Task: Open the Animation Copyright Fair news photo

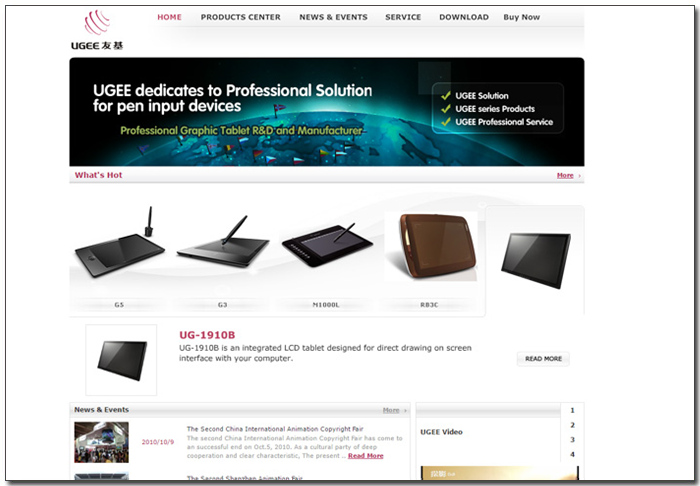Action: [x=101, y=442]
